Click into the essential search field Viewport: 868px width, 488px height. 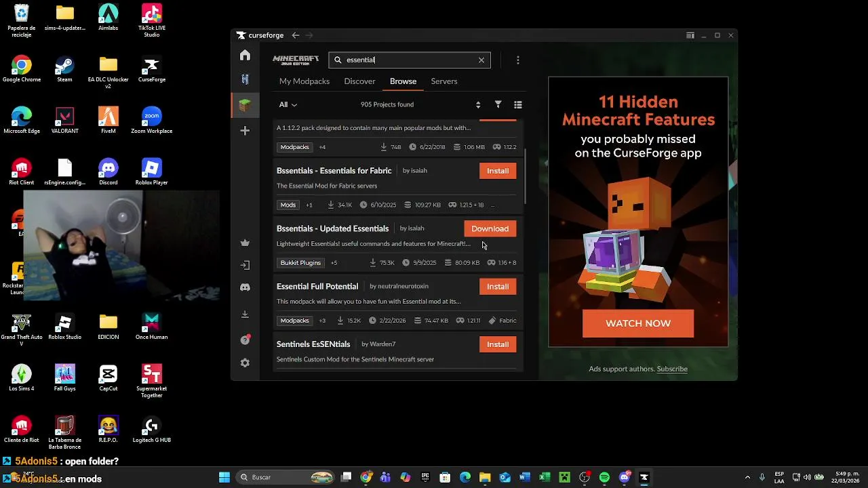[x=410, y=60]
